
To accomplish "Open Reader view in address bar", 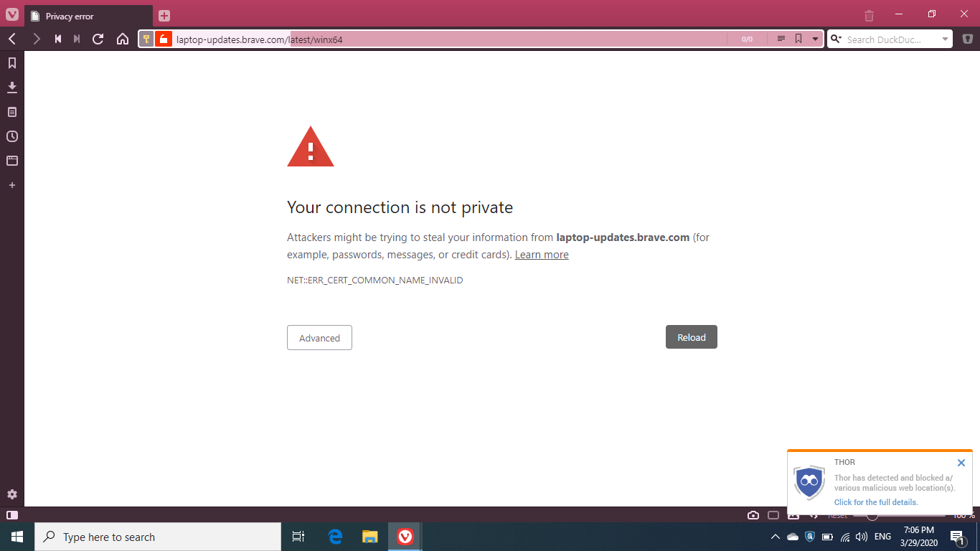I will tap(781, 39).
